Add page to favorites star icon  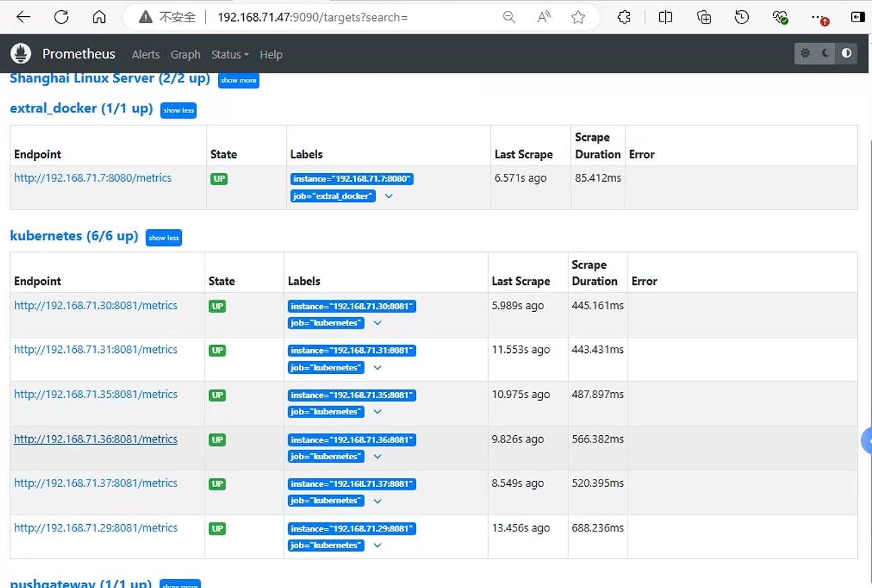click(578, 18)
